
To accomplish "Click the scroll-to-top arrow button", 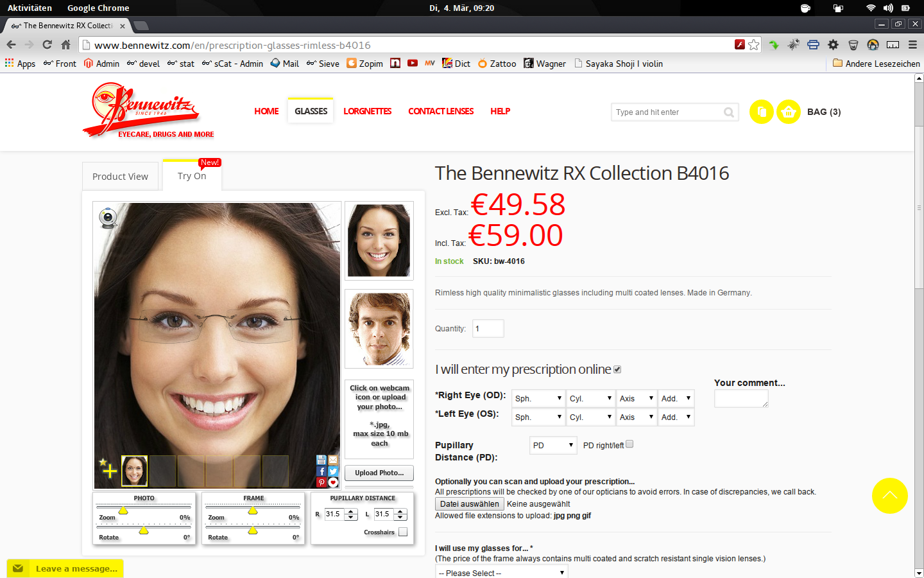I will click(x=890, y=496).
